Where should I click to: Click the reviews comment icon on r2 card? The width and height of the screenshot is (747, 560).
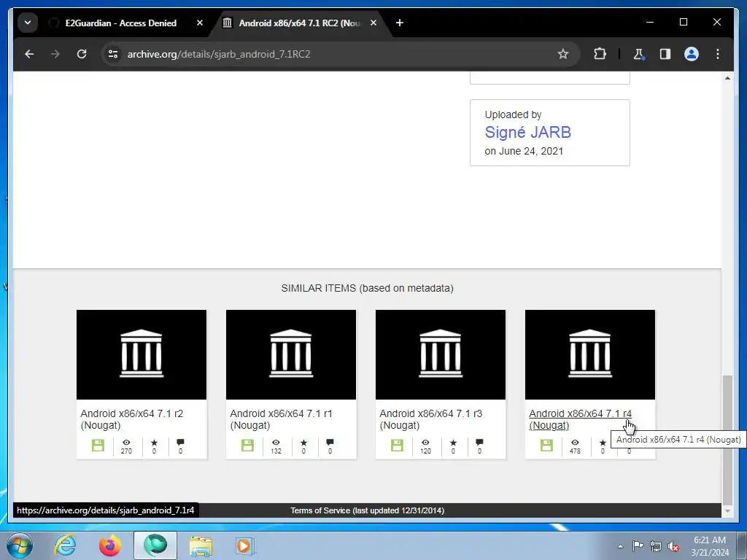point(181,443)
